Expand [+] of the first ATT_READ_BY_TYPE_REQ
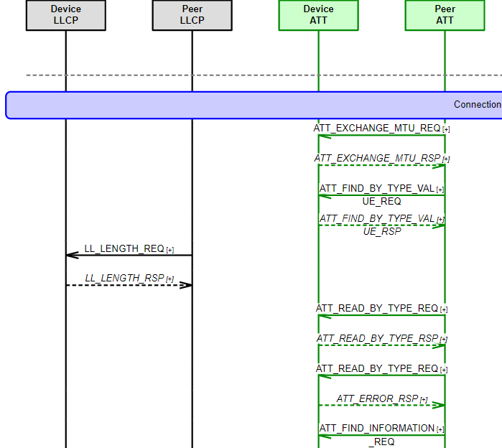The width and height of the screenshot is (502, 448). (444, 309)
